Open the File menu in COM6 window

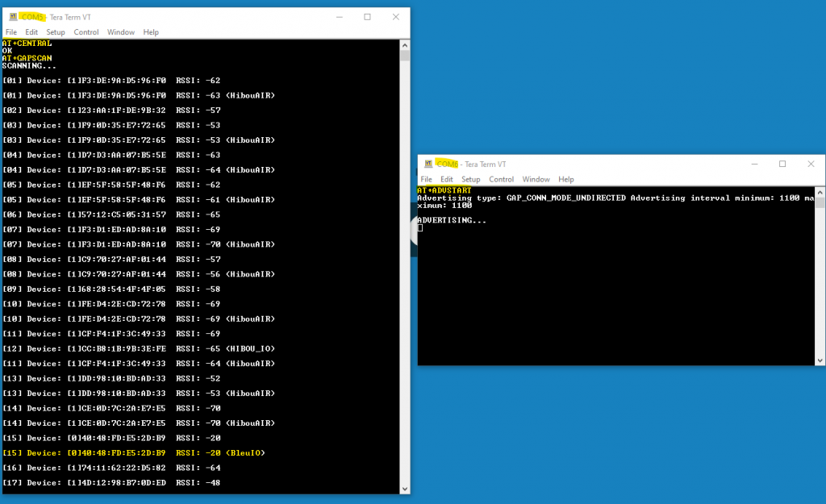(427, 179)
